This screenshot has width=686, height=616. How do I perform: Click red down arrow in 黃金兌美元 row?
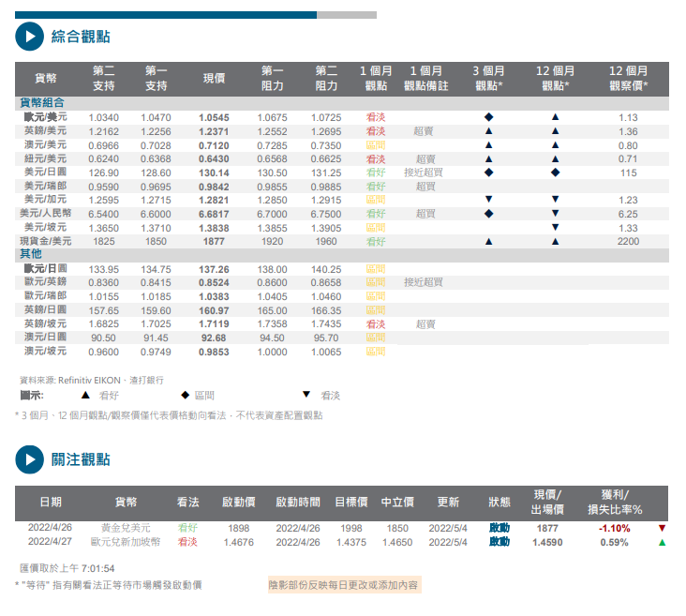[662, 529]
